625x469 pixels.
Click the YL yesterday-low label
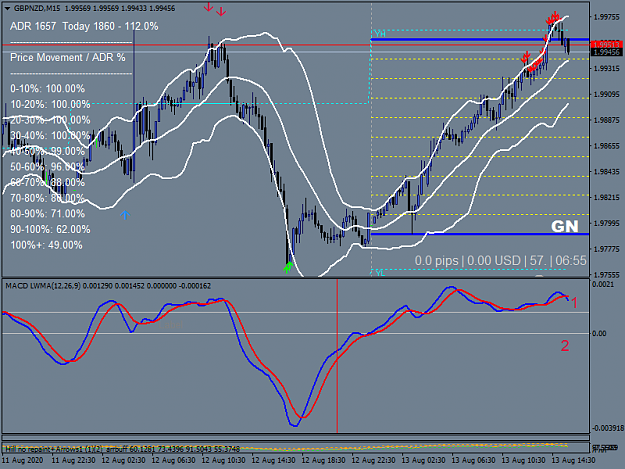[380, 273]
